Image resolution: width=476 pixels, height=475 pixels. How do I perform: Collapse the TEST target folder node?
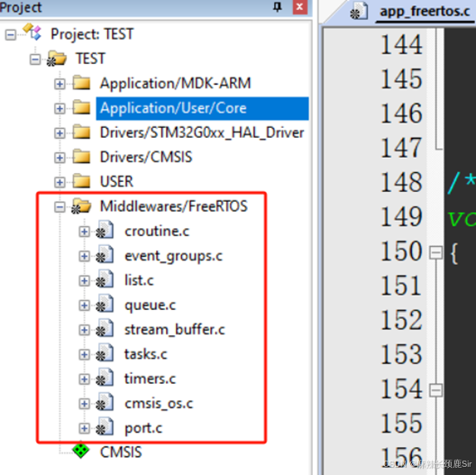point(35,59)
